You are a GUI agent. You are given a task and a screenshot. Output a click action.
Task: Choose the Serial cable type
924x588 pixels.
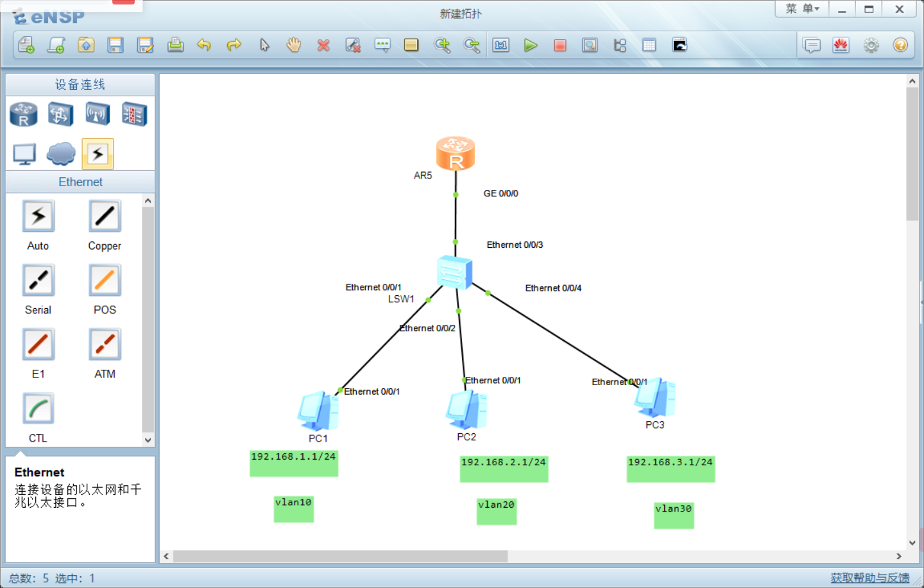tap(38, 281)
